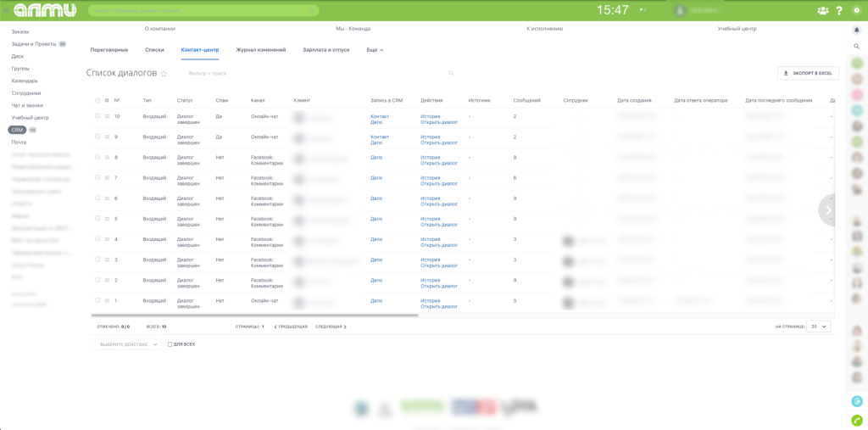Go to СЛЕДУЮЩАЯ page
Screen dimensions: 868x430
pyautogui.click(x=331, y=327)
